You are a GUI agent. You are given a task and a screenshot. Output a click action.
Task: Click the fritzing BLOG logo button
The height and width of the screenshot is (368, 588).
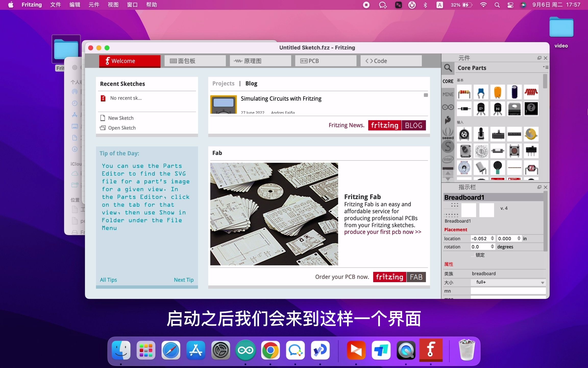pos(397,125)
